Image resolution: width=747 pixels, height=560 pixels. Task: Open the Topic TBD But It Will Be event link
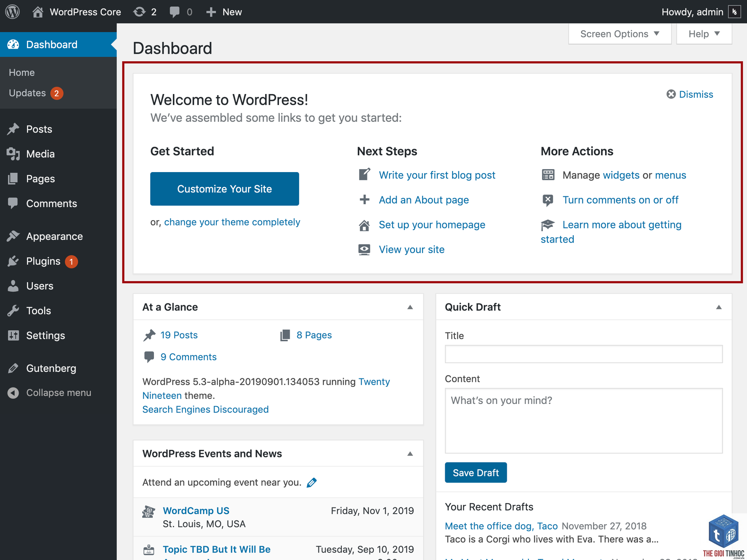(217, 550)
